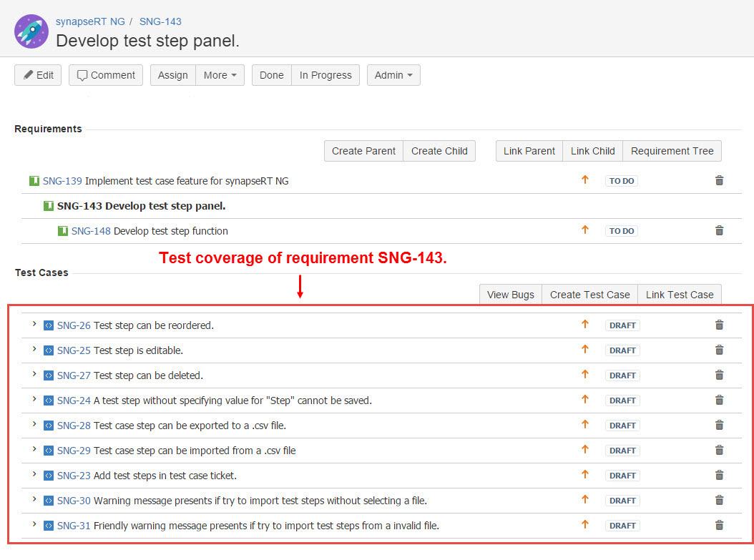Screen dimensions: 754x560
Task: Click the blue test case icon for SNG-28
Action: click(x=49, y=426)
